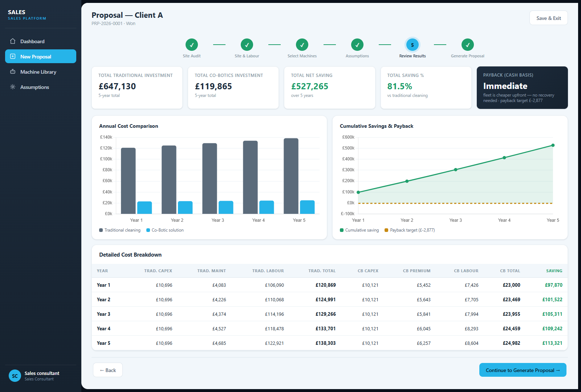Click Year 5 CB total £24,982
Screen dimensions: 581x392
click(x=511, y=343)
